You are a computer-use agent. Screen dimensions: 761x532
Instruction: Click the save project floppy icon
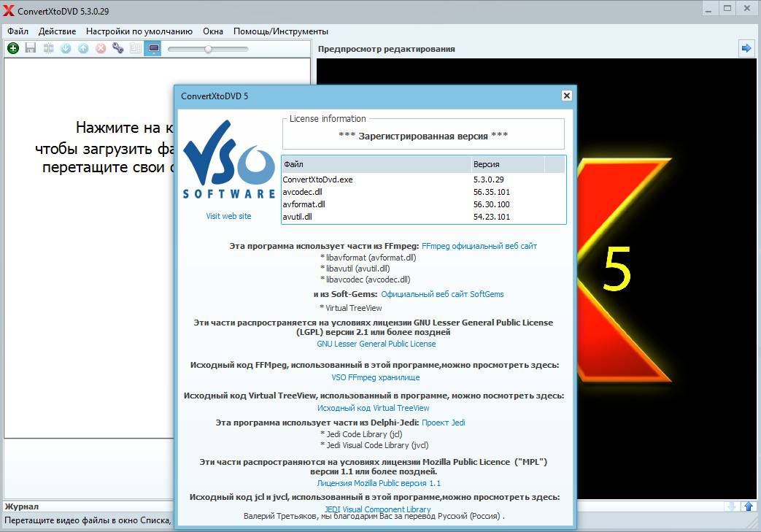31,48
